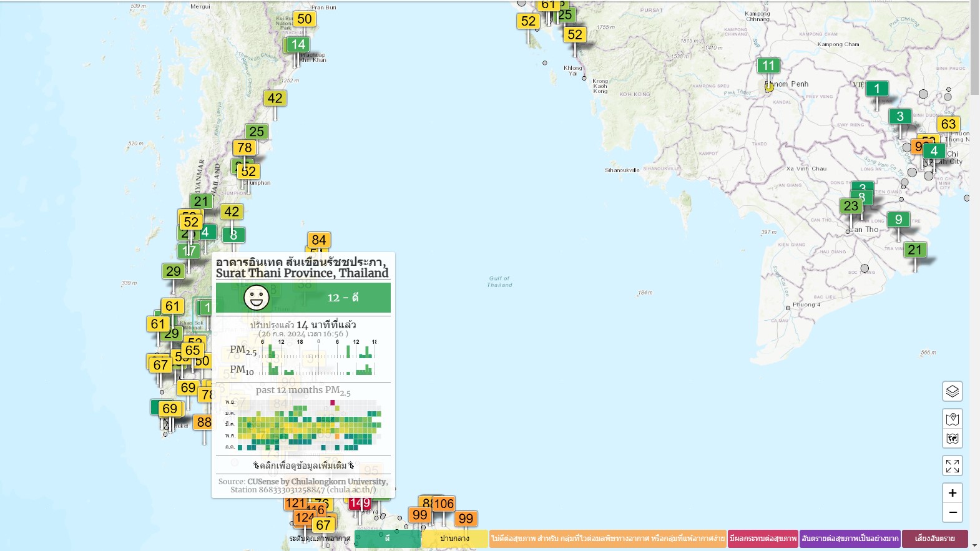Zoom in with the plus button
Screen dimensions: 980x551
[952, 493]
